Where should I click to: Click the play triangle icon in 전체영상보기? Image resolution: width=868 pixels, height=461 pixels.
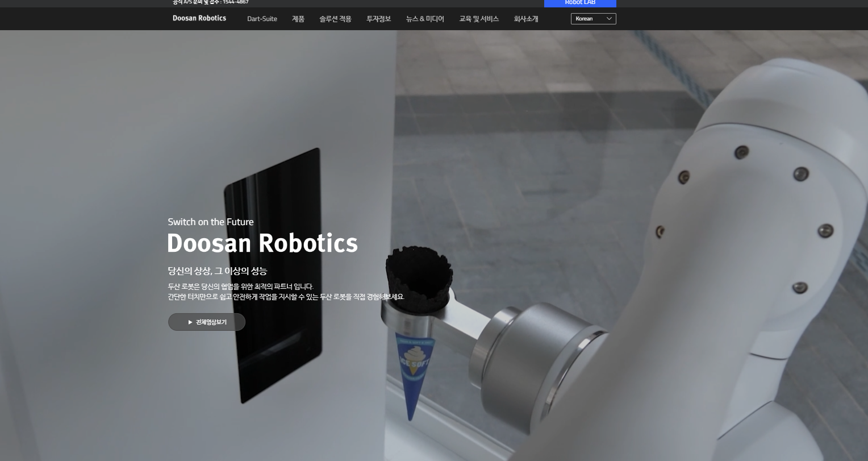[x=190, y=322]
